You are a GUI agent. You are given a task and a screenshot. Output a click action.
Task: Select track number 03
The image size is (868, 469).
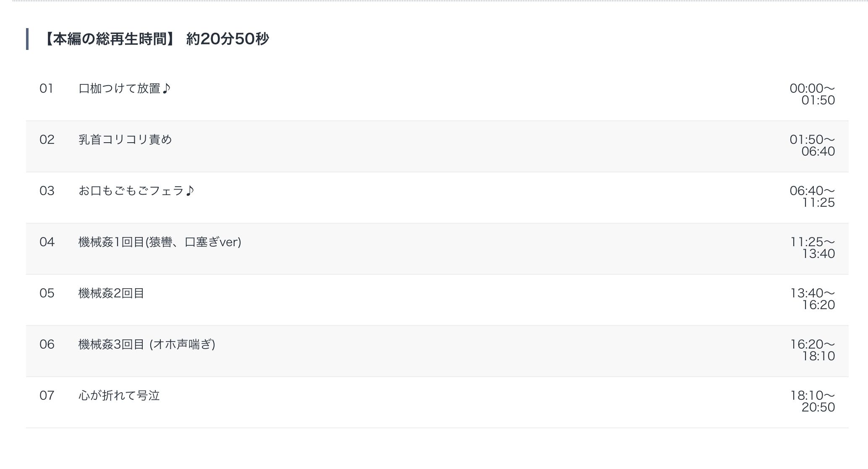click(47, 191)
